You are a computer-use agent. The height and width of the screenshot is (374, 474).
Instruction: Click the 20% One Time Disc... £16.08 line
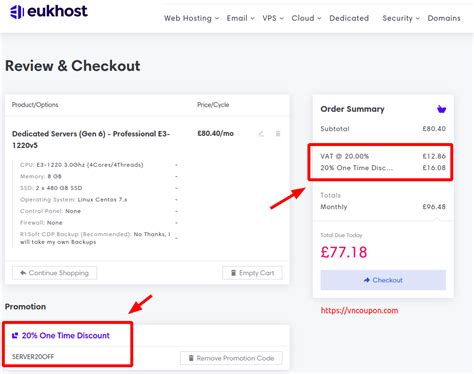point(383,168)
